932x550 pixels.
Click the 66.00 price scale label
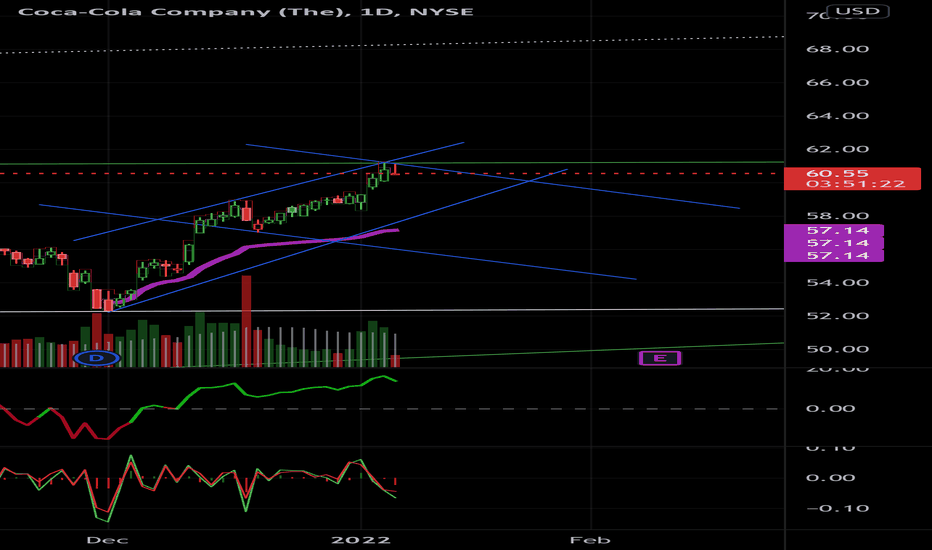837,82
